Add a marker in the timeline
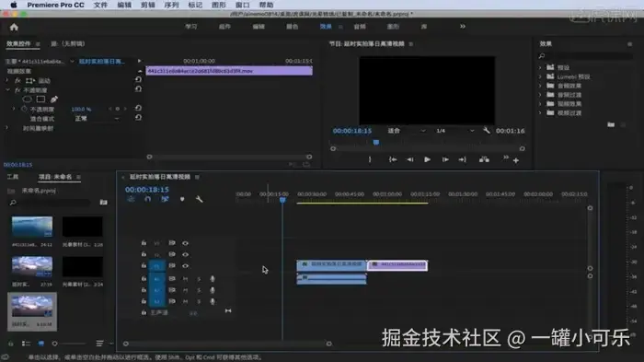The height and width of the screenshot is (362, 644). click(x=182, y=199)
